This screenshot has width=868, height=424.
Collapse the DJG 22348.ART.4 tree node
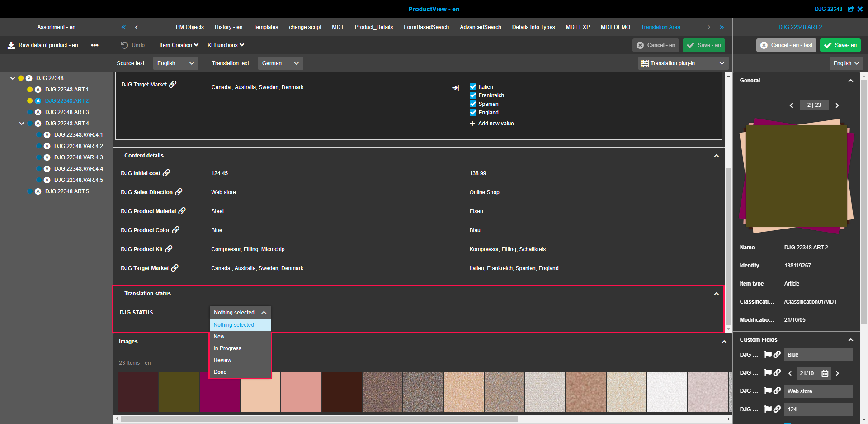point(22,124)
